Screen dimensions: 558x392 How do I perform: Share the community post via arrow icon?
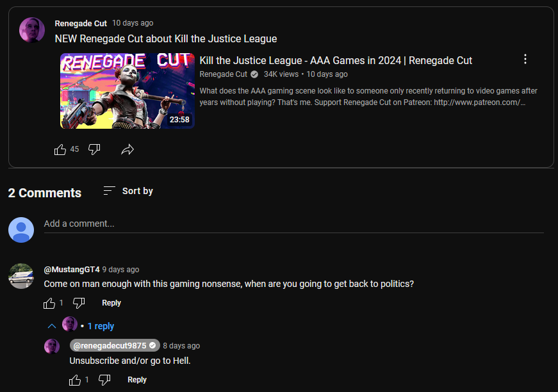click(127, 150)
